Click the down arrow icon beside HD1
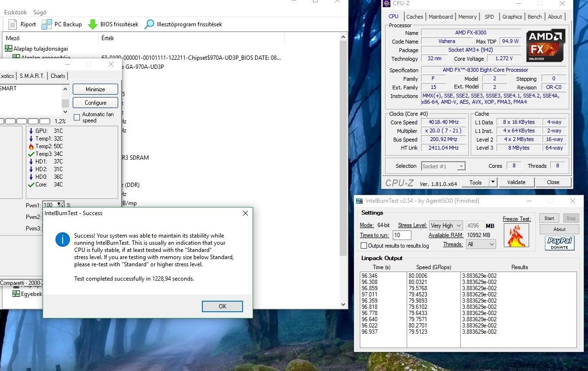This screenshot has width=588, height=371. tap(31, 162)
